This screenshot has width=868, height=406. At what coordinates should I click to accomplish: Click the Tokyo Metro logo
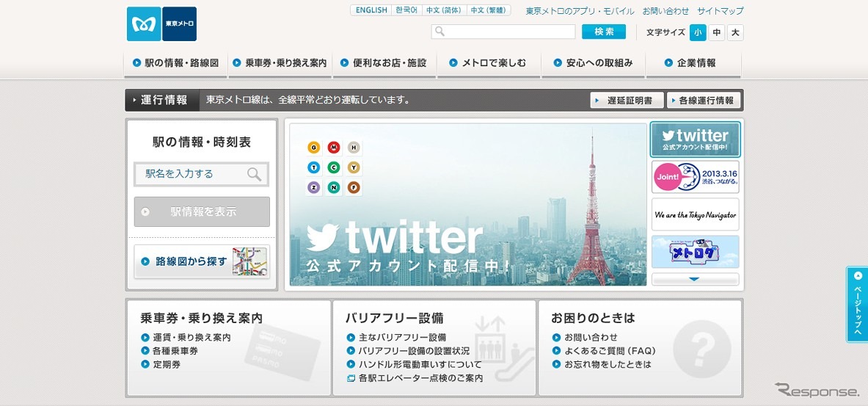(161, 23)
